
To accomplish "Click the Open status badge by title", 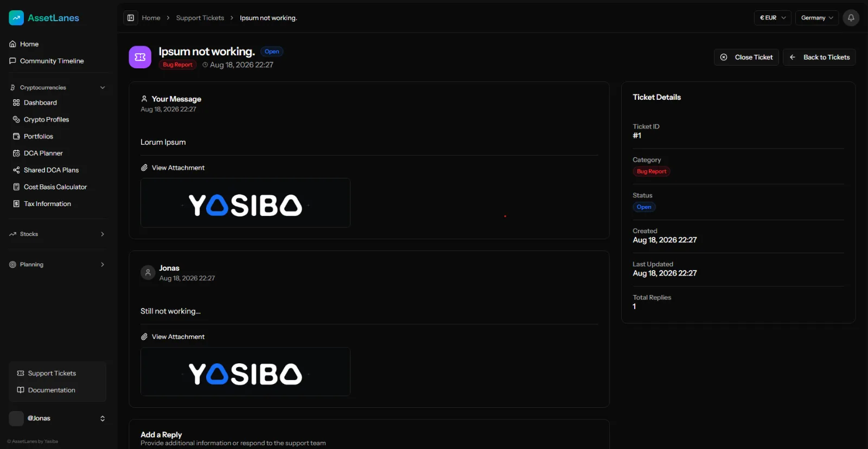I will click(272, 52).
